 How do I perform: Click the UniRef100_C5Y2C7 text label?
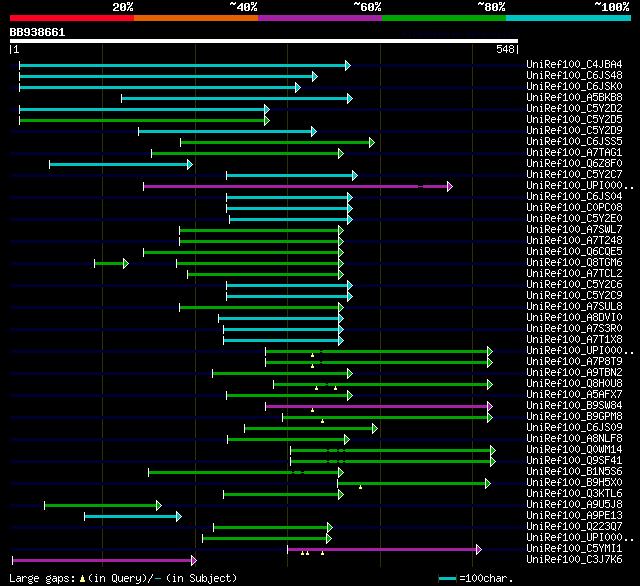coord(574,175)
